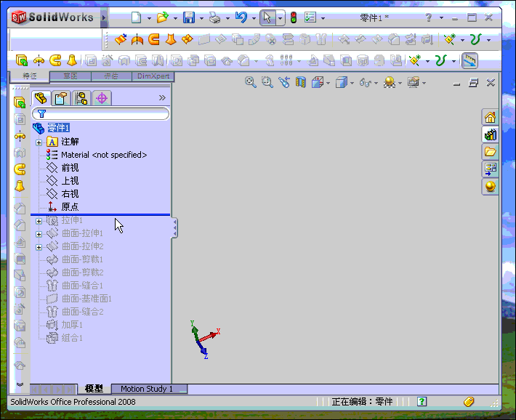The image size is (516, 420).
Task: Select the suppressed 组合1 feature
Action: tap(72, 338)
